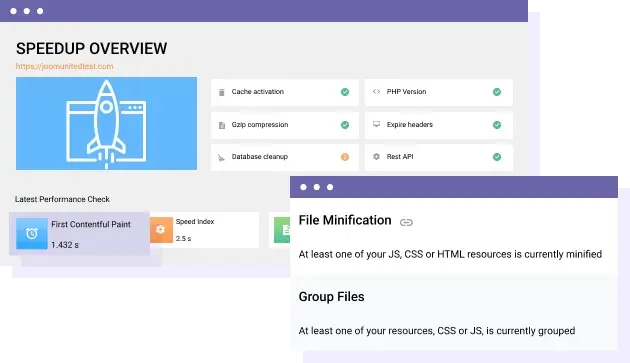Click the Gzip compression file icon
The image size is (630, 363).
pos(221,125)
